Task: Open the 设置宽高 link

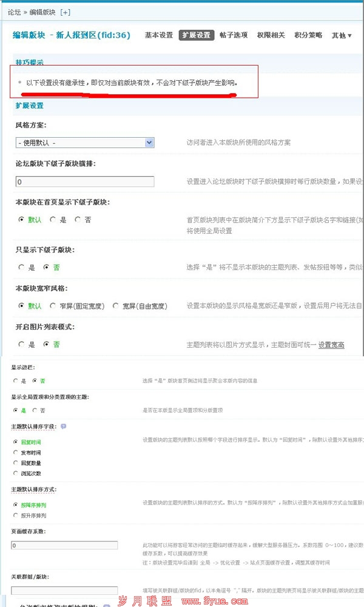Action: (331, 345)
